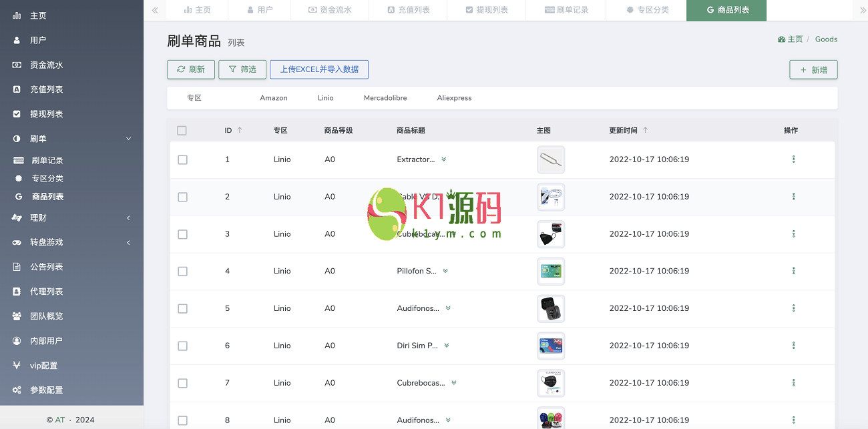Viewport: 868px width, 429px height.
Task: Click the 新增 button to add a product
Action: coord(813,69)
